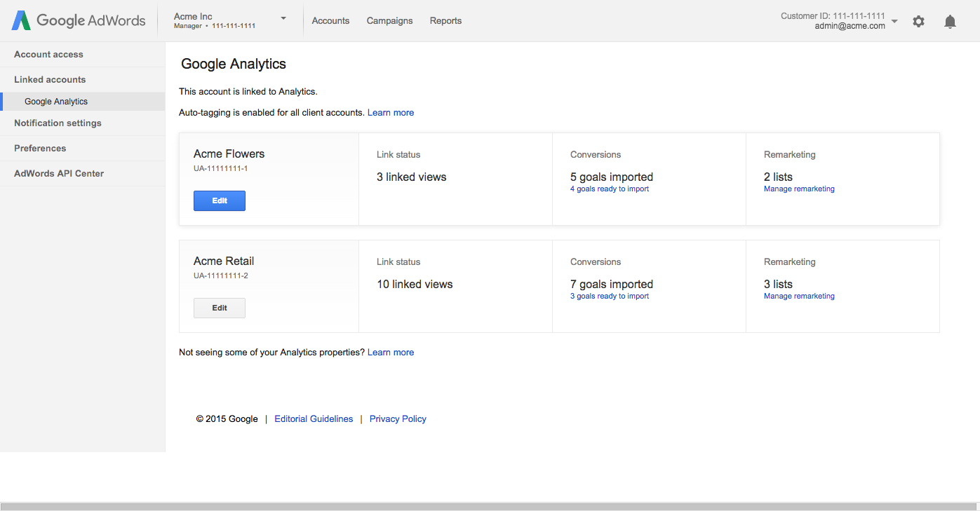
Task: Click Learn more about missing Analytics properties
Action: (x=391, y=353)
